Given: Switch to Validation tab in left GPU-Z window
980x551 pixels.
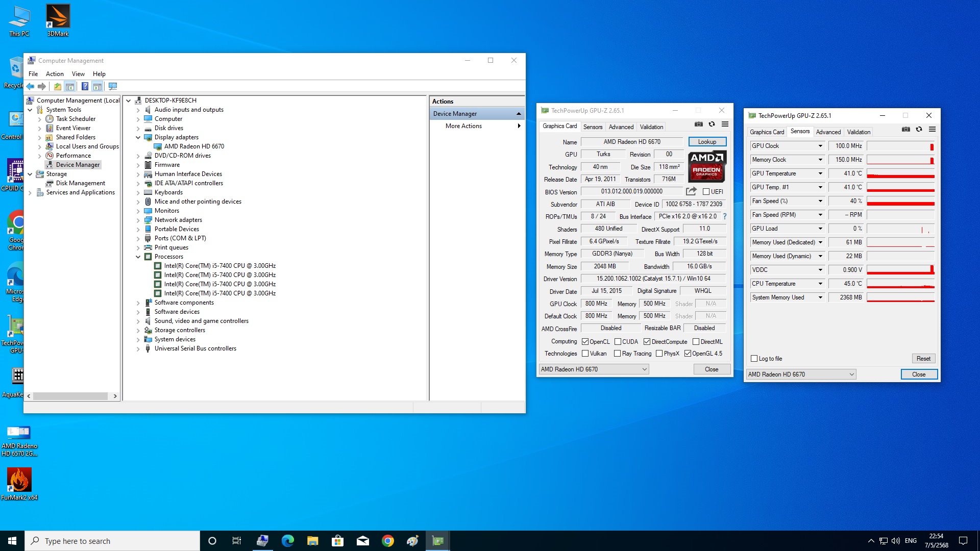Looking at the screenshot, I should tap(652, 127).
